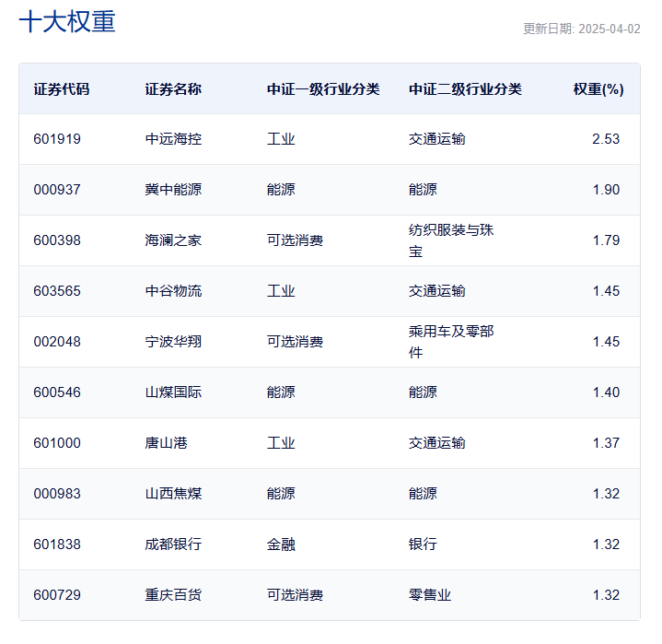Screen dimensions: 662x644
Task: Select the 证券名称 column header
Action: point(173,89)
